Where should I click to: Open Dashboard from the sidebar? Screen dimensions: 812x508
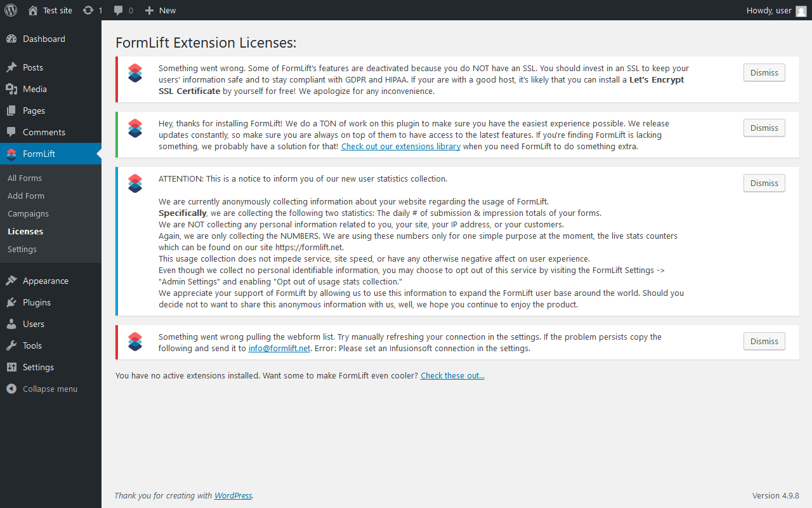click(x=44, y=39)
